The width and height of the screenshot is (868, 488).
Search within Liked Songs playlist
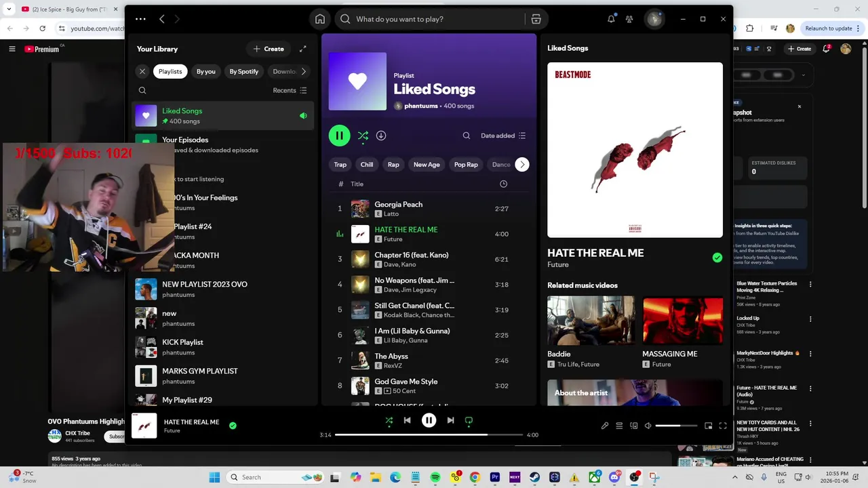tap(467, 136)
